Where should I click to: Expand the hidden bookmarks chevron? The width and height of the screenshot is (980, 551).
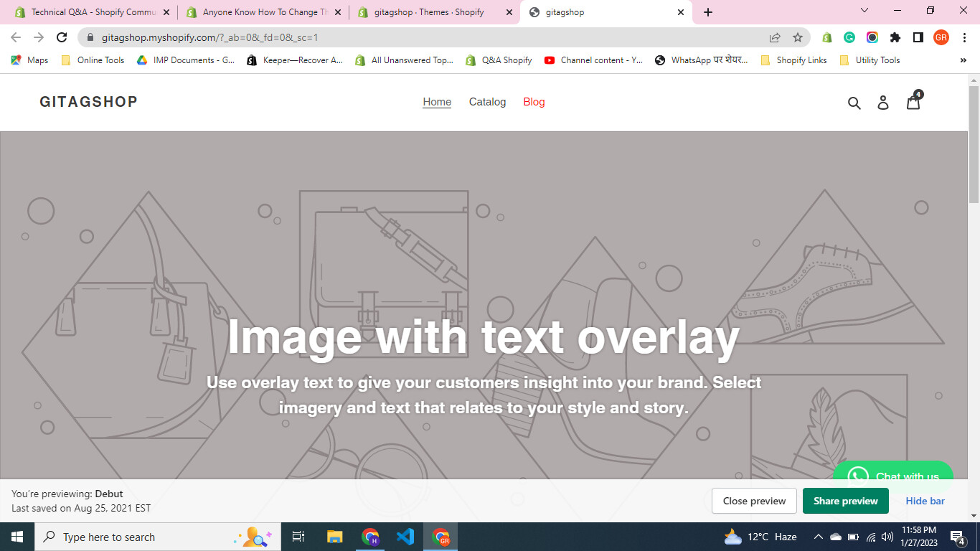pos(963,60)
